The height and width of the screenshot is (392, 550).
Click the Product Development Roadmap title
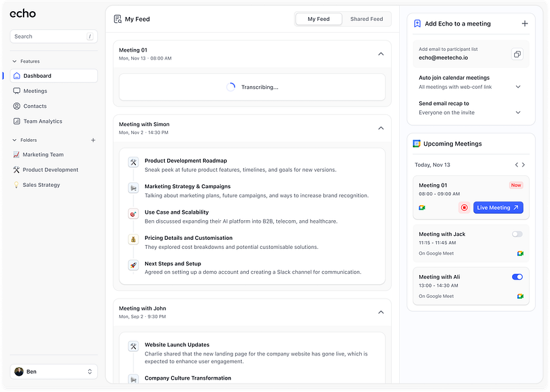coord(186,161)
